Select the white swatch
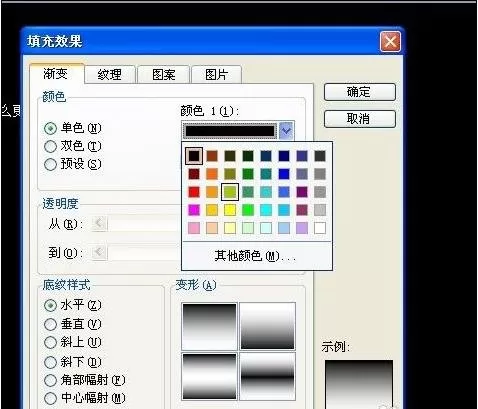The width and height of the screenshot is (478, 409). [320, 228]
